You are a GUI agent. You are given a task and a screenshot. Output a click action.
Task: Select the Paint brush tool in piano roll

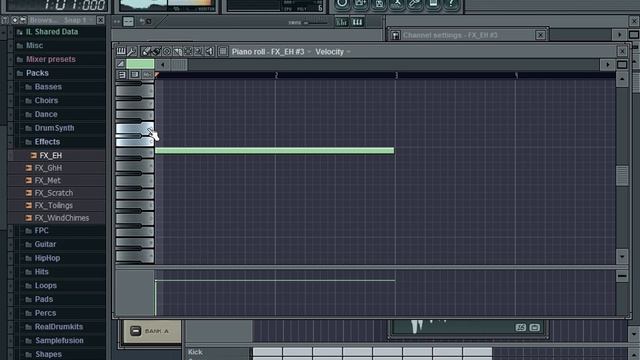pyautogui.click(x=156, y=51)
